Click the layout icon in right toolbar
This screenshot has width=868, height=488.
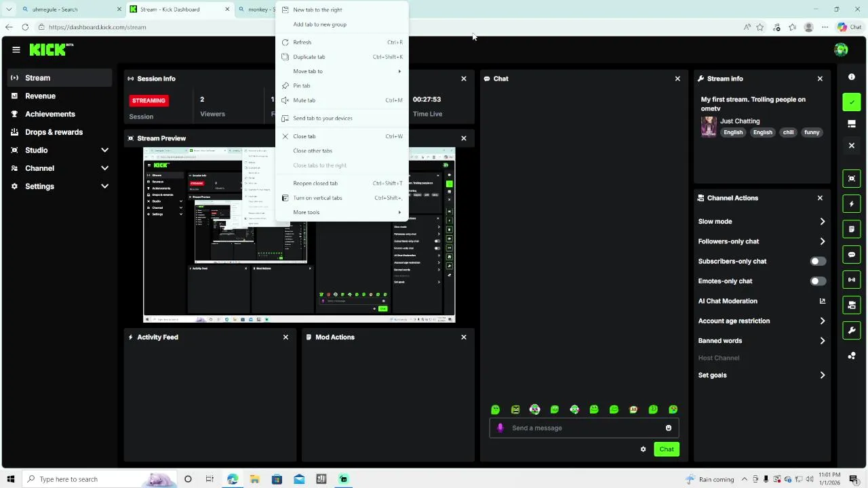click(852, 124)
